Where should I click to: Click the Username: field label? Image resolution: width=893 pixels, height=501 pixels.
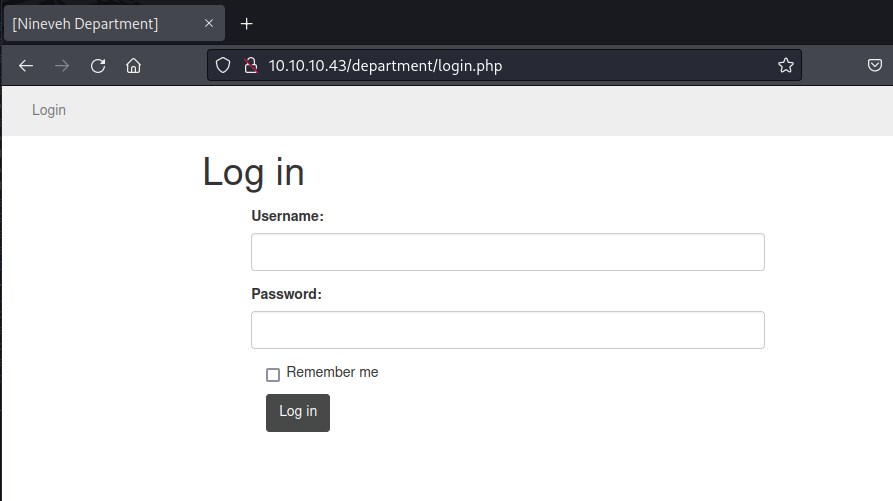pyautogui.click(x=287, y=216)
